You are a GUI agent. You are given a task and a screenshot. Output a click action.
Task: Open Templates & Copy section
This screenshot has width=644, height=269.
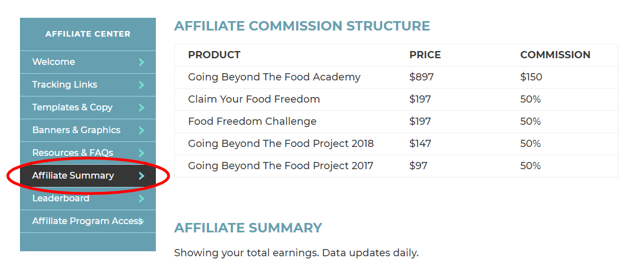tap(88, 108)
